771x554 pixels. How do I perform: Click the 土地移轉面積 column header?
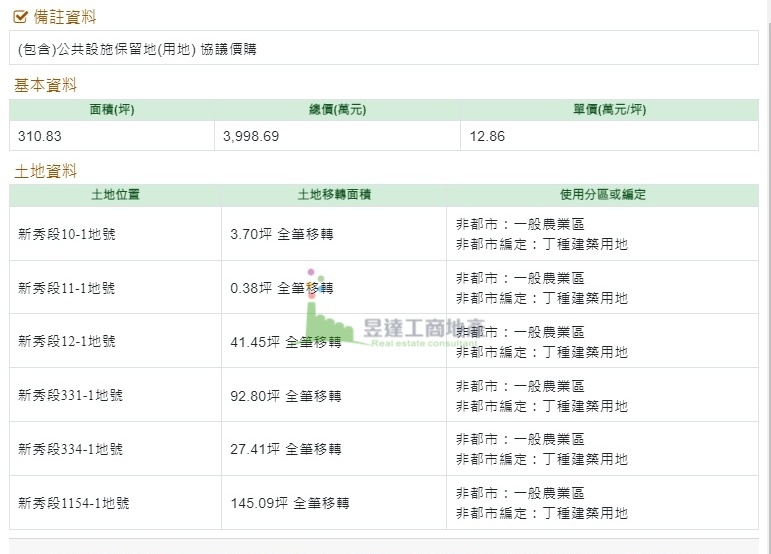coord(334,195)
